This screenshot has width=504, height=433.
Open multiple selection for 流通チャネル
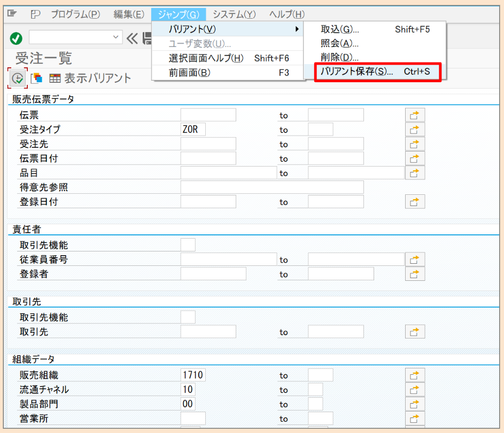pyautogui.click(x=415, y=389)
